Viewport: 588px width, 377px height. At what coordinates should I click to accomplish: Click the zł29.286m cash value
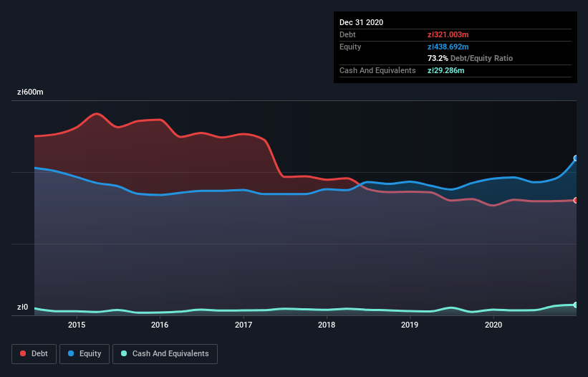pyautogui.click(x=446, y=70)
